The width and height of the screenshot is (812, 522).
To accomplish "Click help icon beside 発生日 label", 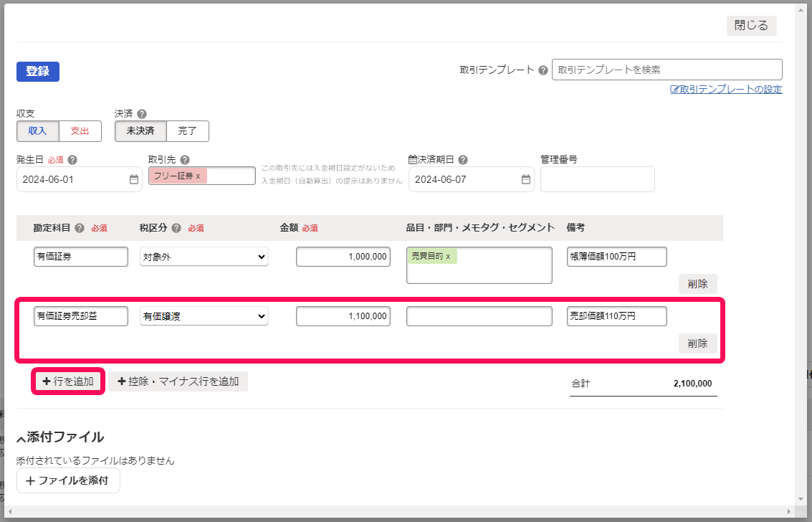I will (72, 160).
